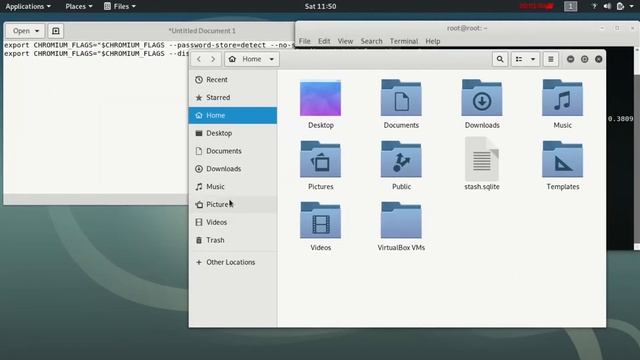The height and width of the screenshot is (360, 640).
Task: Click the clock Sat 11:50
Action: pyautogui.click(x=320, y=6)
